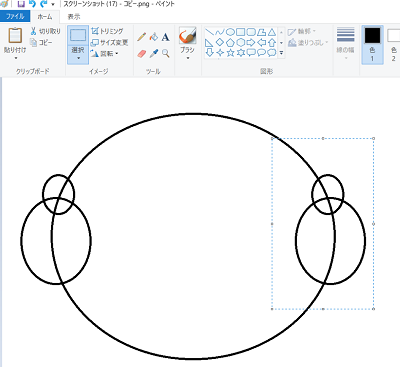Select the Oval callout shape

pyautogui.click(x=262, y=53)
